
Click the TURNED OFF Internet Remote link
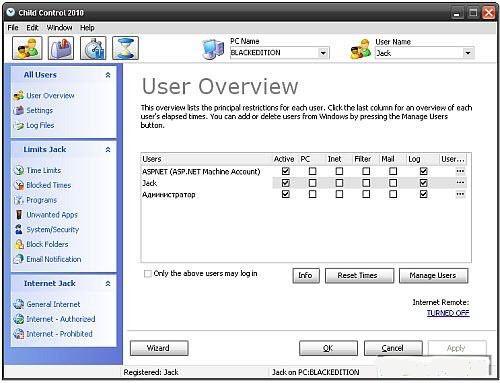(448, 313)
